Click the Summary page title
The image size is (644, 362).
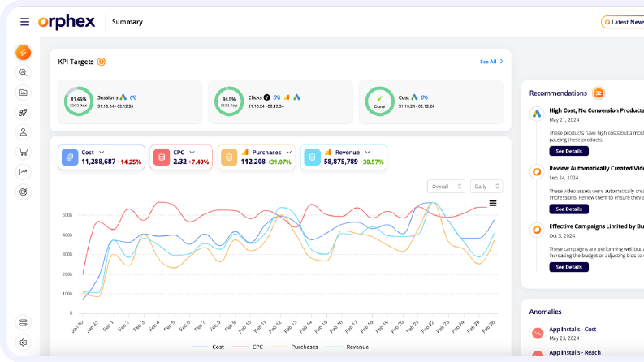(x=128, y=22)
